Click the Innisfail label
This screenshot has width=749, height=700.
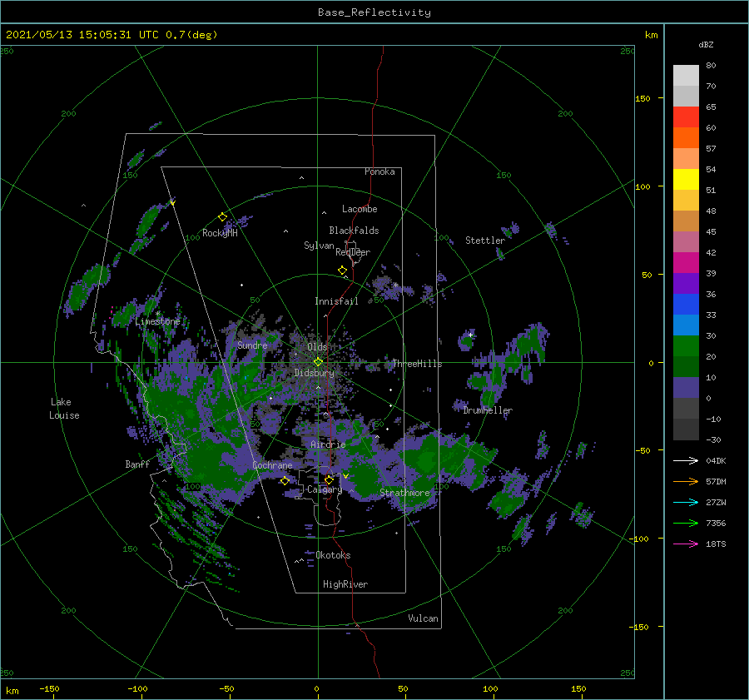coord(336,301)
